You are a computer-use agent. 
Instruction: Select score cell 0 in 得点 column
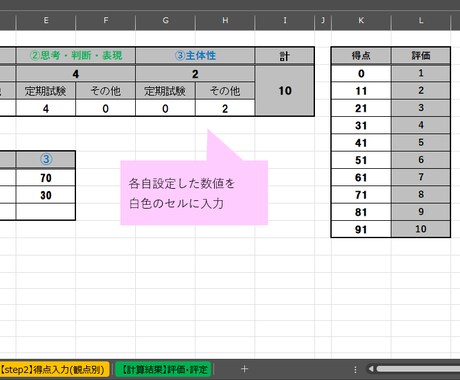coord(361,73)
